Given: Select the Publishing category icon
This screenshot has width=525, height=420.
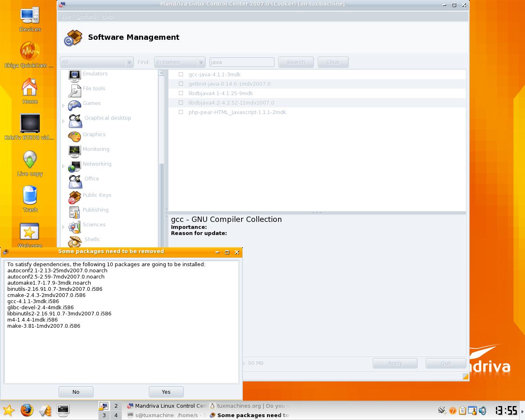Looking at the screenshot, I should (x=74, y=212).
